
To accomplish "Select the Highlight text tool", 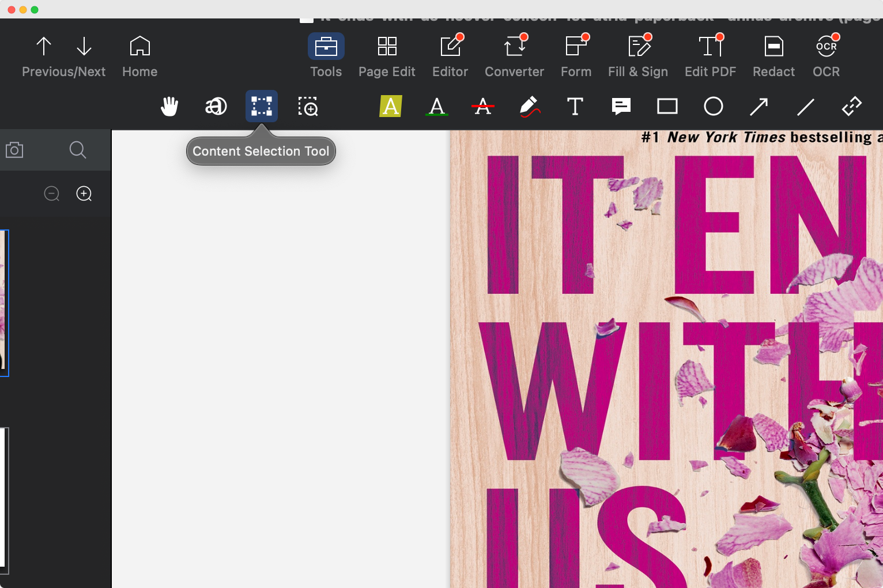I will tap(391, 106).
